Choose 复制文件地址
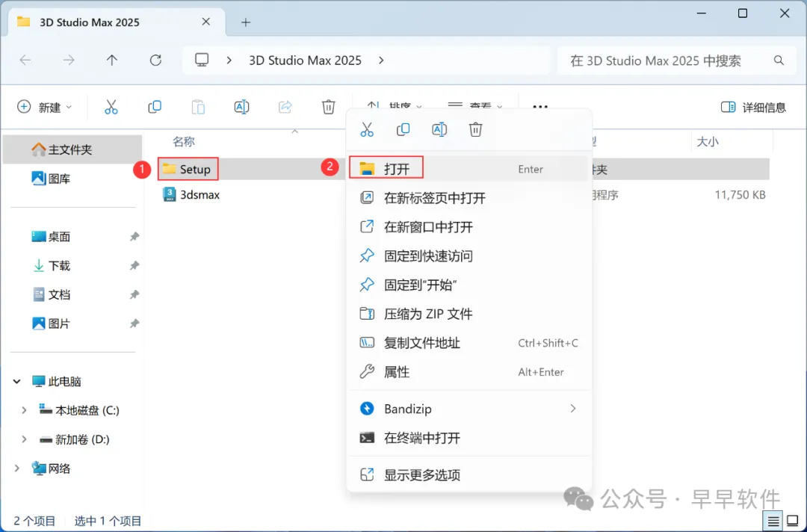 pos(467,343)
